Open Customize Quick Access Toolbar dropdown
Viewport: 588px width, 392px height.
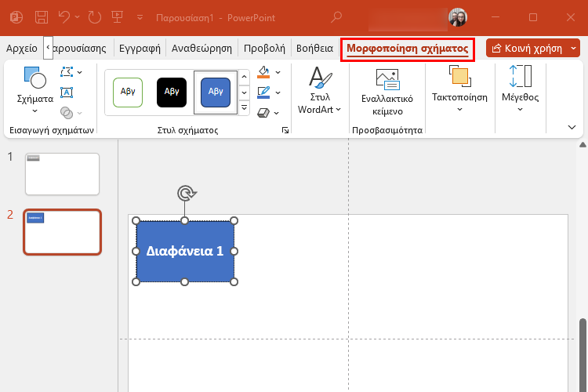(140, 17)
